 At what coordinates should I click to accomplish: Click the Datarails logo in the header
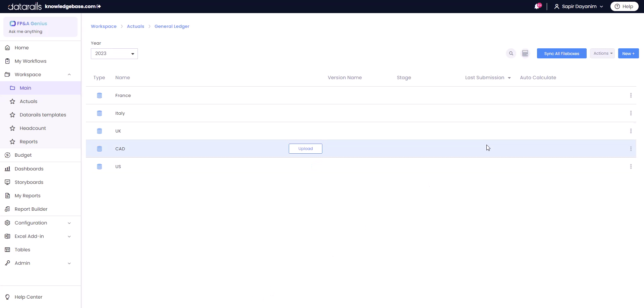pyautogui.click(x=24, y=6)
